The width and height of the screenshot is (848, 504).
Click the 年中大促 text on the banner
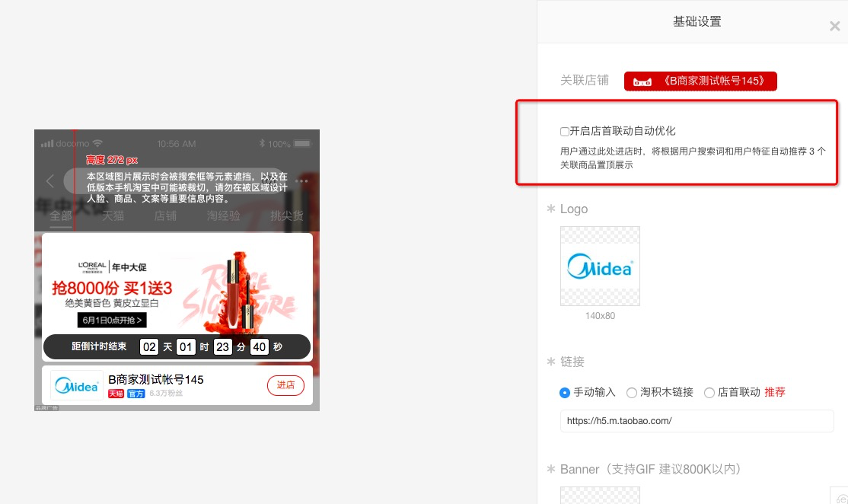(129, 267)
